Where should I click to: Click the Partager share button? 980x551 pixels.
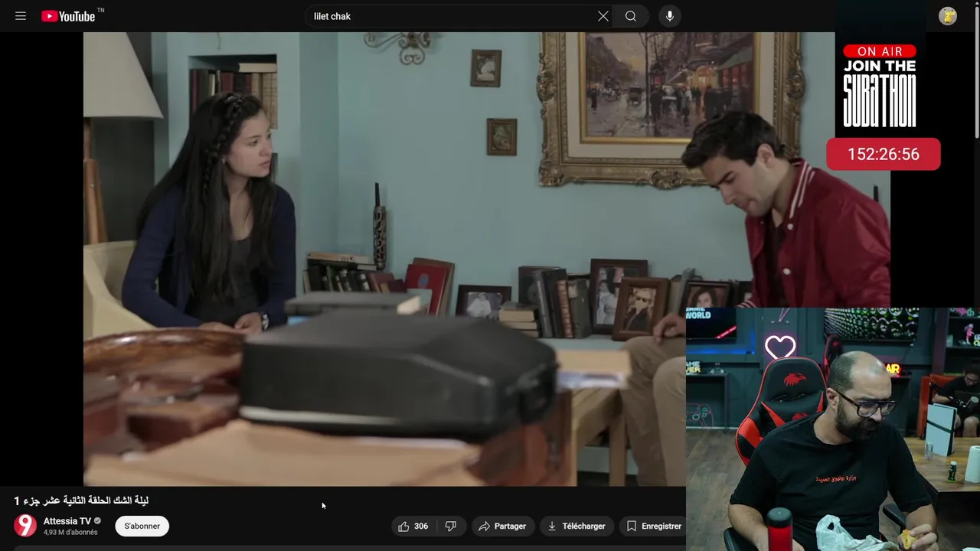coord(502,526)
